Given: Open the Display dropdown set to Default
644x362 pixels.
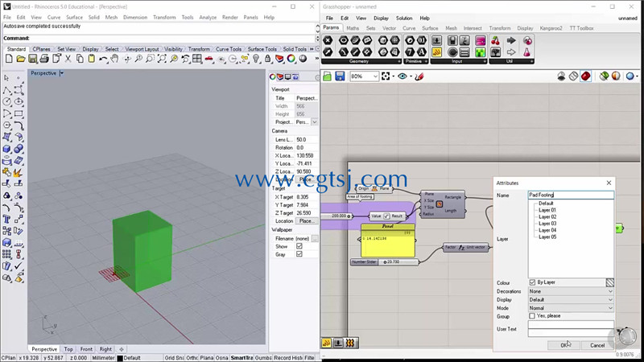Looking at the screenshot, I should coord(571,299).
